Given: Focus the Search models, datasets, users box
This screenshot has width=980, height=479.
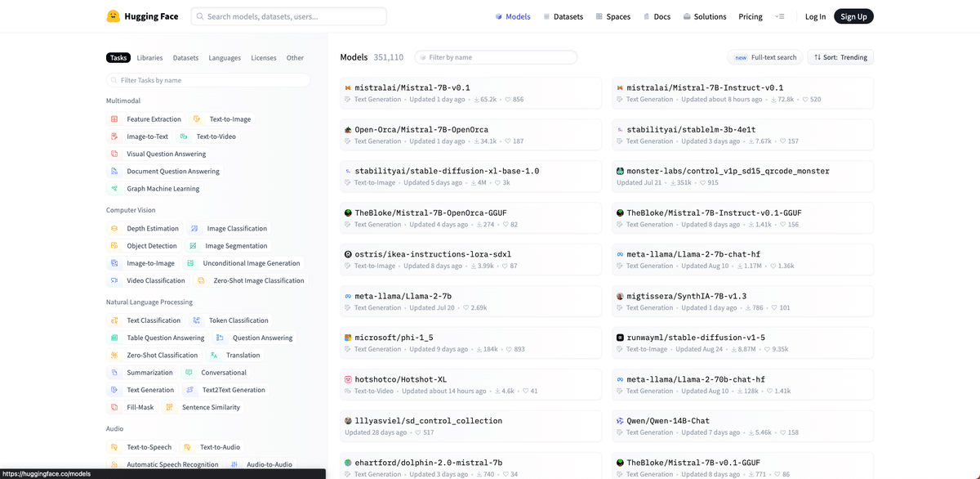Looking at the screenshot, I should pos(288,16).
